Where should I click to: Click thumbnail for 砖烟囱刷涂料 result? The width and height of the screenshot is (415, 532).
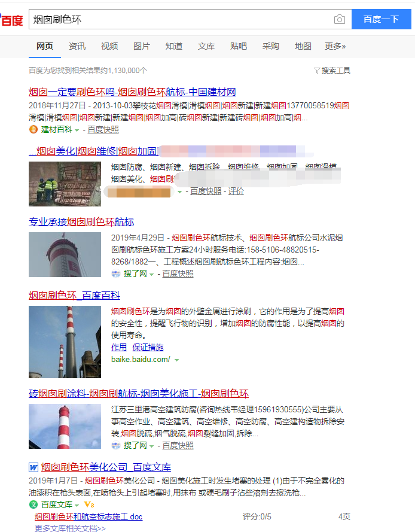[65, 426]
